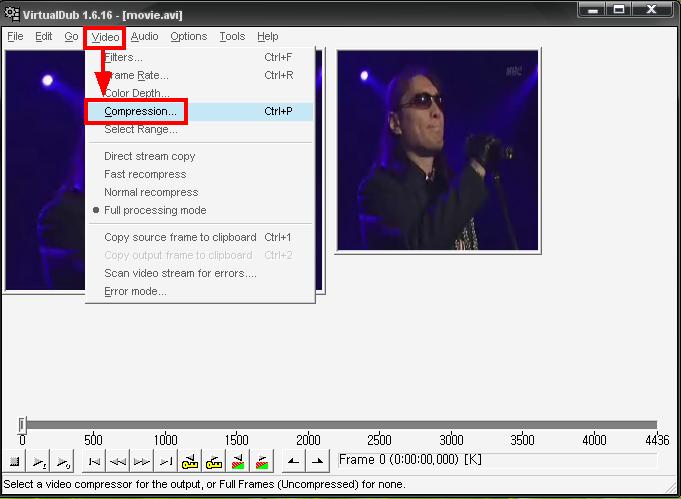Image resolution: width=681 pixels, height=499 pixels.
Task: Open the Audio menu
Action: click(x=144, y=36)
